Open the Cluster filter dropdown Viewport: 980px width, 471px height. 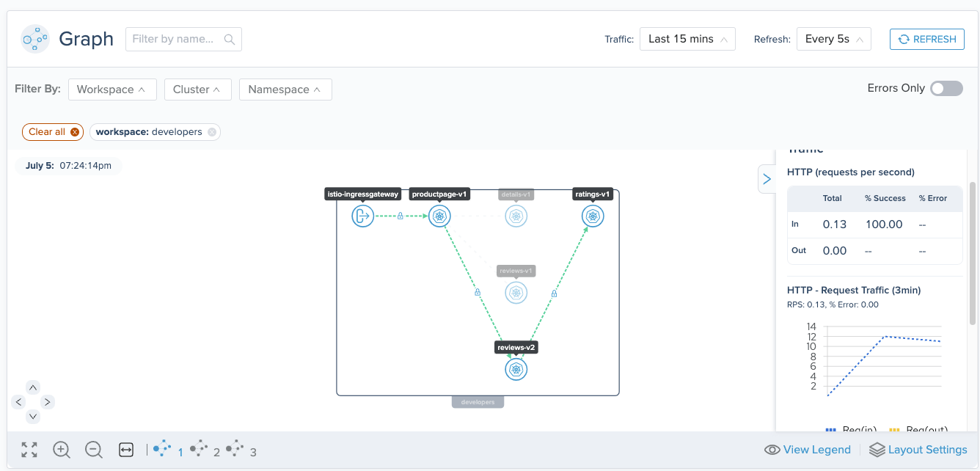[x=197, y=89]
